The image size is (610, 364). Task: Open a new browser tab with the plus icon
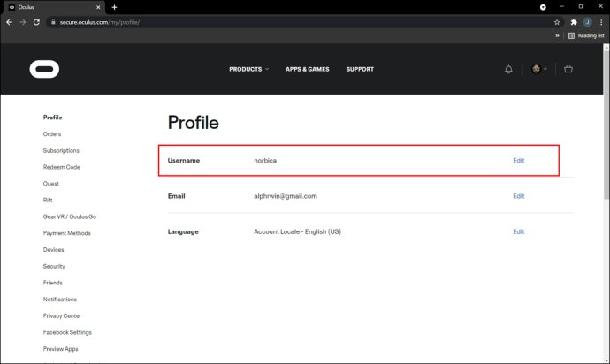tap(114, 7)
